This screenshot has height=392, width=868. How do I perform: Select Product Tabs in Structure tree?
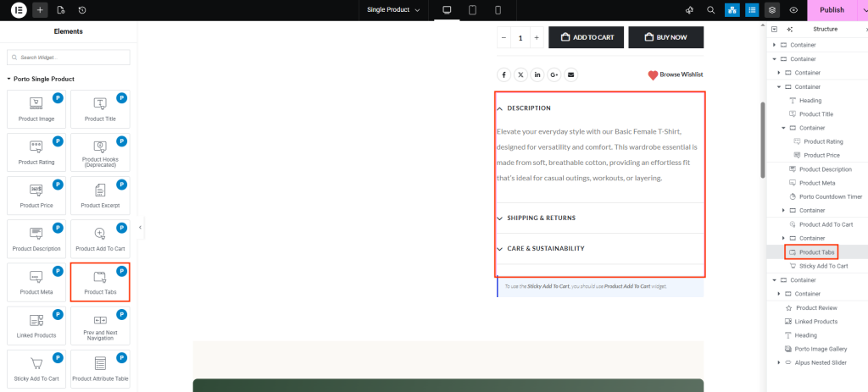(816, 252)
